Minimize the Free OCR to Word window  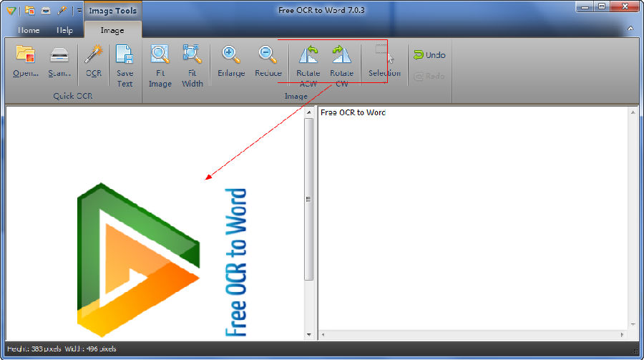[585, 7]
